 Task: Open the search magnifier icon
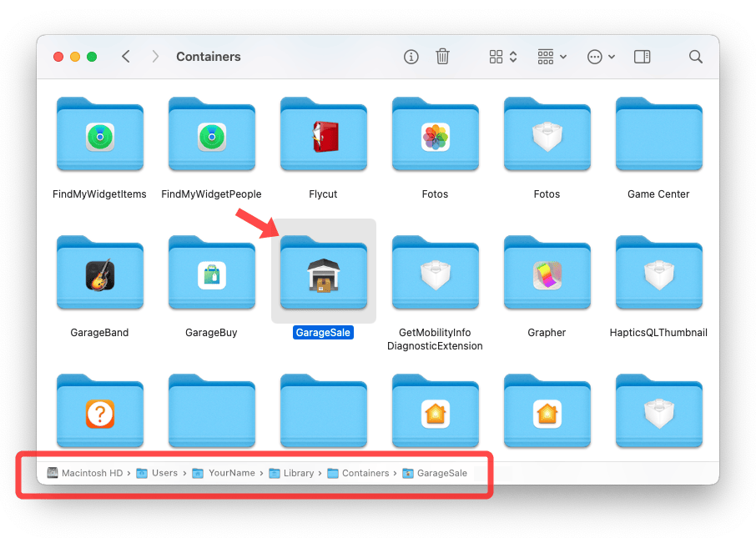tap(695, 57)
